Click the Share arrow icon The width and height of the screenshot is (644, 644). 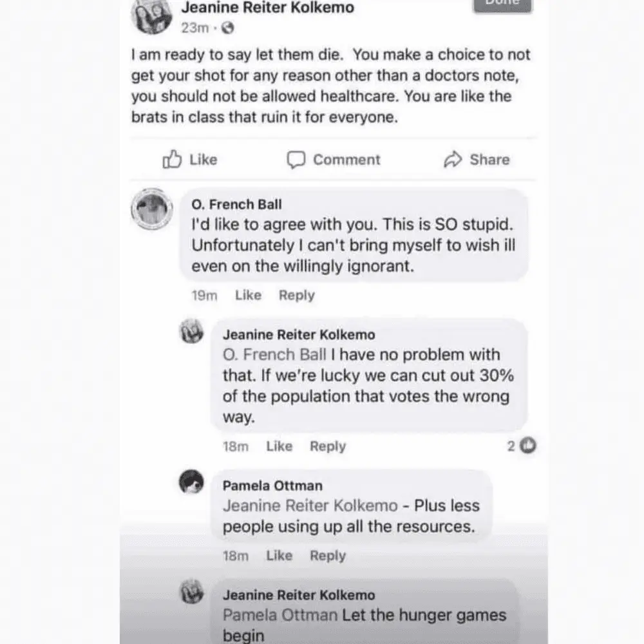(453, 160)
